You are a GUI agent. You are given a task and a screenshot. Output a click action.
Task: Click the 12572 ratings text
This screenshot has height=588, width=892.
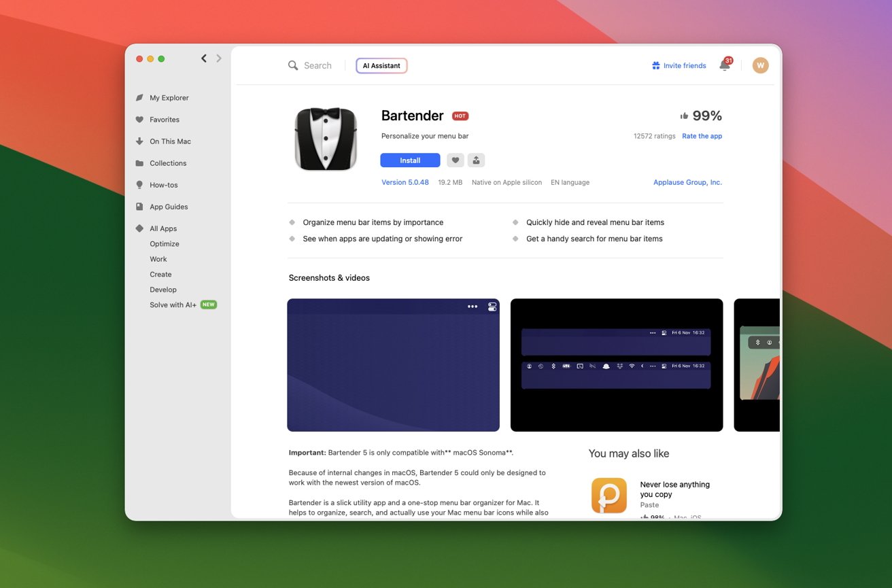pyautogui.click(x=655, y=136)
